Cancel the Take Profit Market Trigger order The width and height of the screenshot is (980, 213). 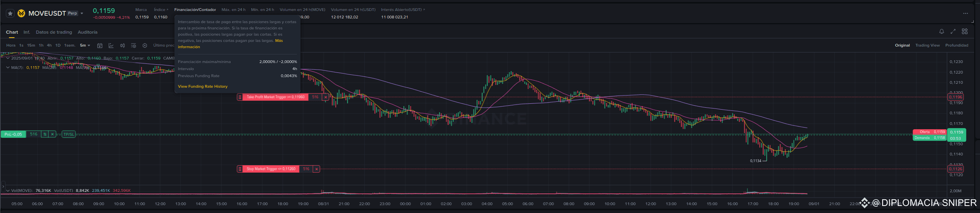(325, 97)
